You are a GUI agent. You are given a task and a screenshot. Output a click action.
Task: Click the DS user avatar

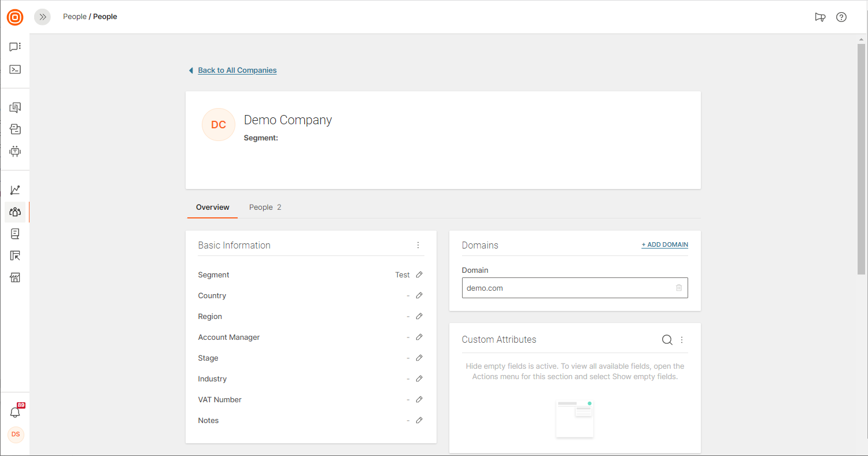tap(16, 434)
